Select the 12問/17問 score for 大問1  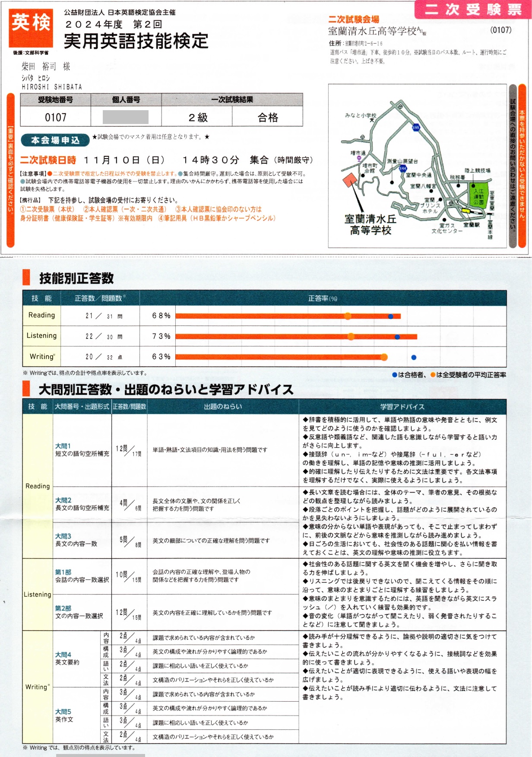click(129, 451)
